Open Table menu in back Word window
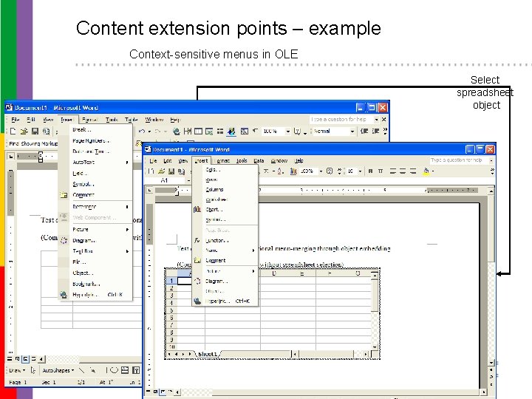Screen dimensions: 532x399 tap(131, 120)
